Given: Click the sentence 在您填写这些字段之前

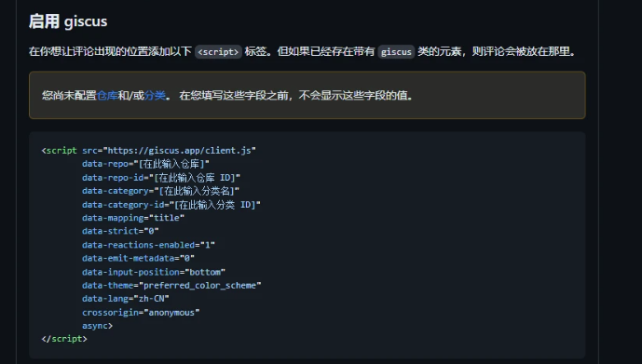Looking at the screenshot, I should point(233,96).
